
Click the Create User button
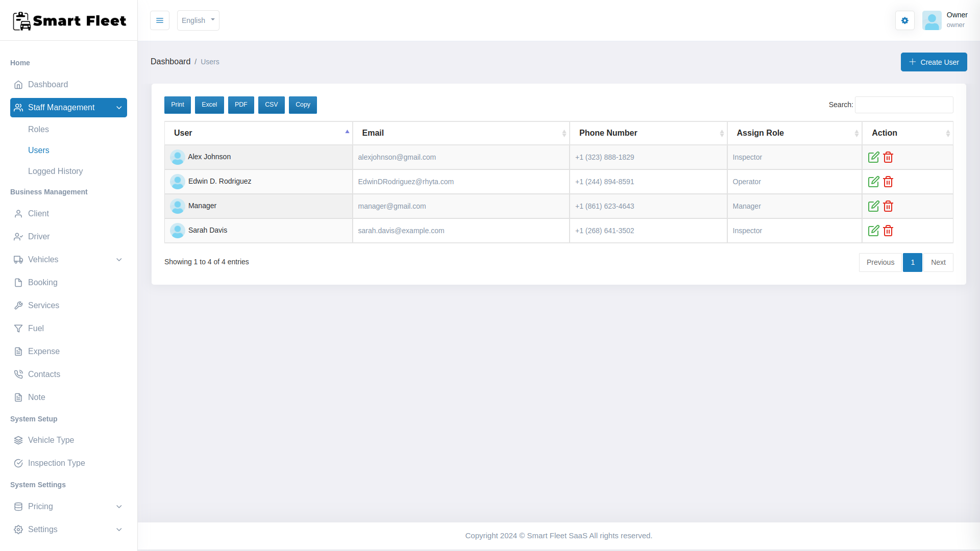coord(934,62)
